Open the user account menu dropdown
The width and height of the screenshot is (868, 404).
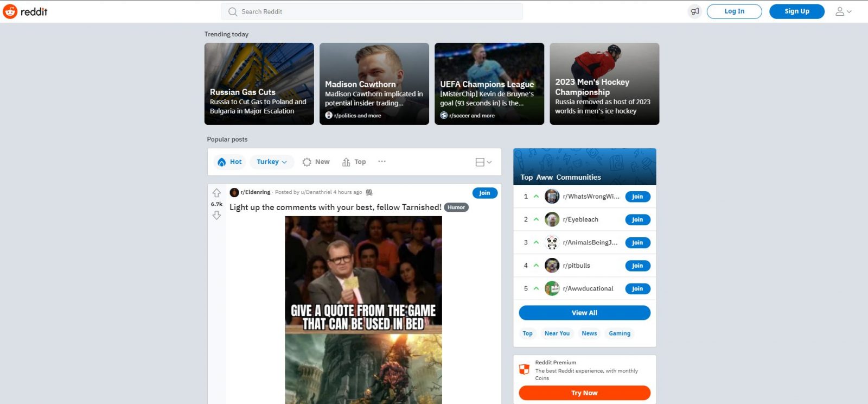(x=843, y=11)
